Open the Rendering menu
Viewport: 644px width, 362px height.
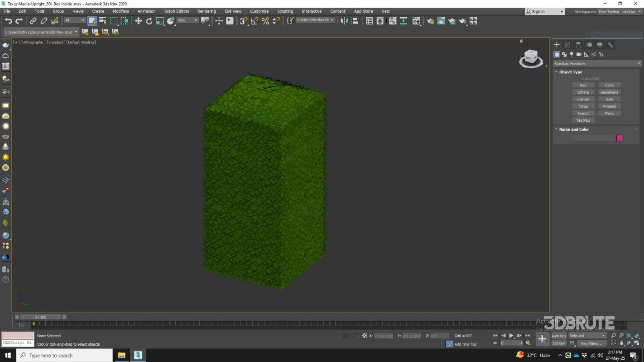[x=207, y=11]
